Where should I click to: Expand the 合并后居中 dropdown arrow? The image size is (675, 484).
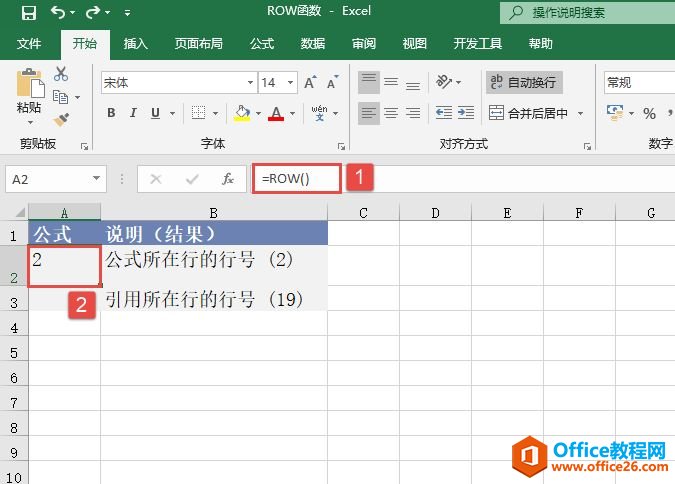point(580,113)
